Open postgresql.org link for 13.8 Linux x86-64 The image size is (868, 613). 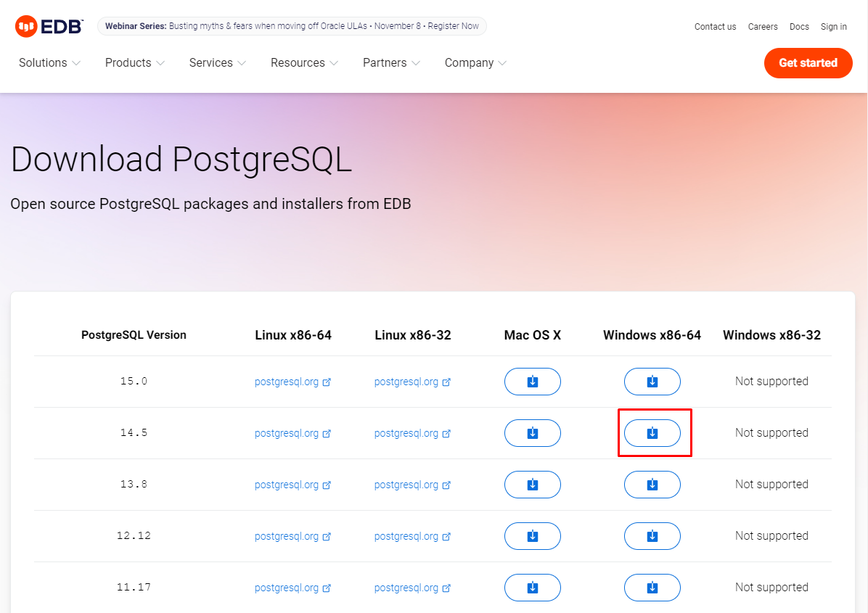[x=292, y=485]
